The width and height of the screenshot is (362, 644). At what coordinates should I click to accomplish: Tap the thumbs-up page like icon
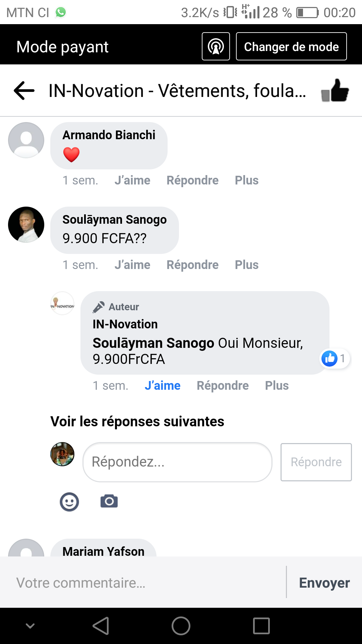[335, 91]
